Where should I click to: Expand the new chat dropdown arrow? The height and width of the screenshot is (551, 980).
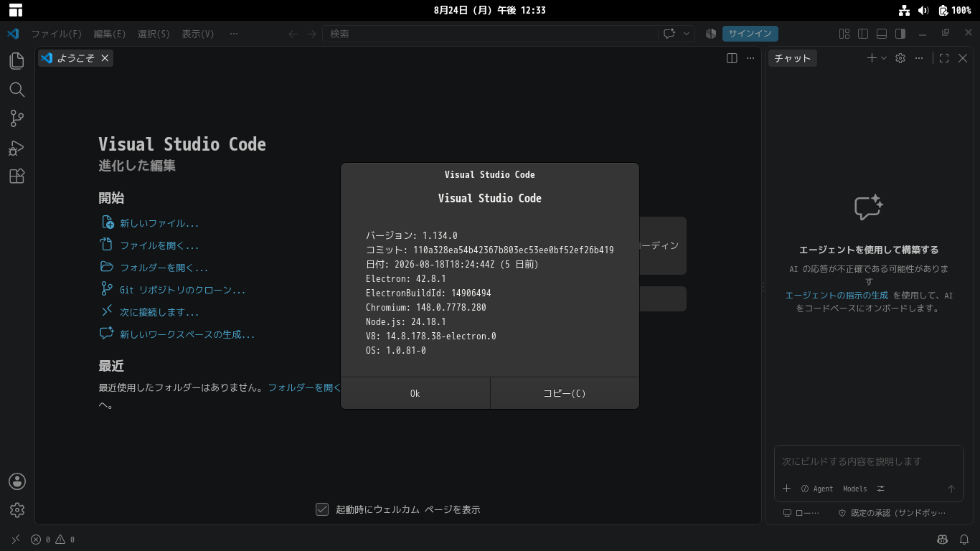click(884, 58)
